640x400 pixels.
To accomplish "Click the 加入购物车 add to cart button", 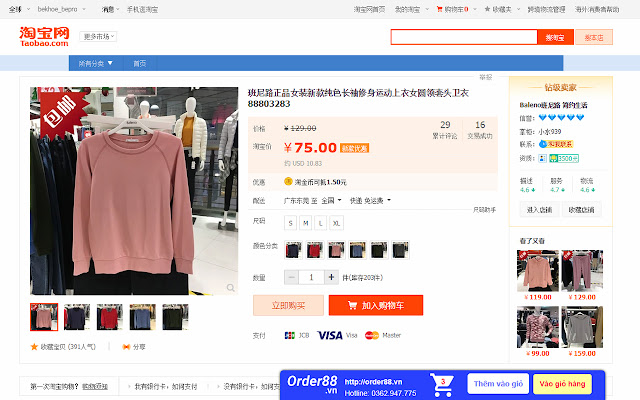I will [x=376, y=305].
